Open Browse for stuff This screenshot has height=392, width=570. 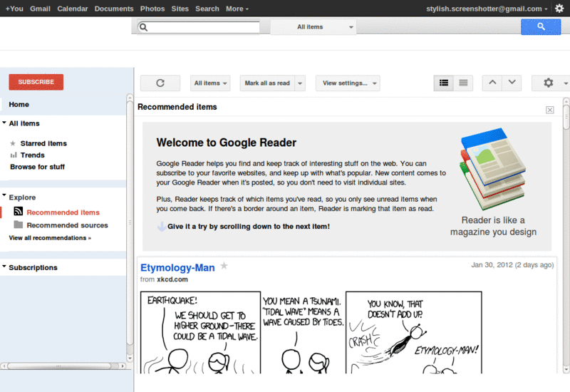point(38,167)
